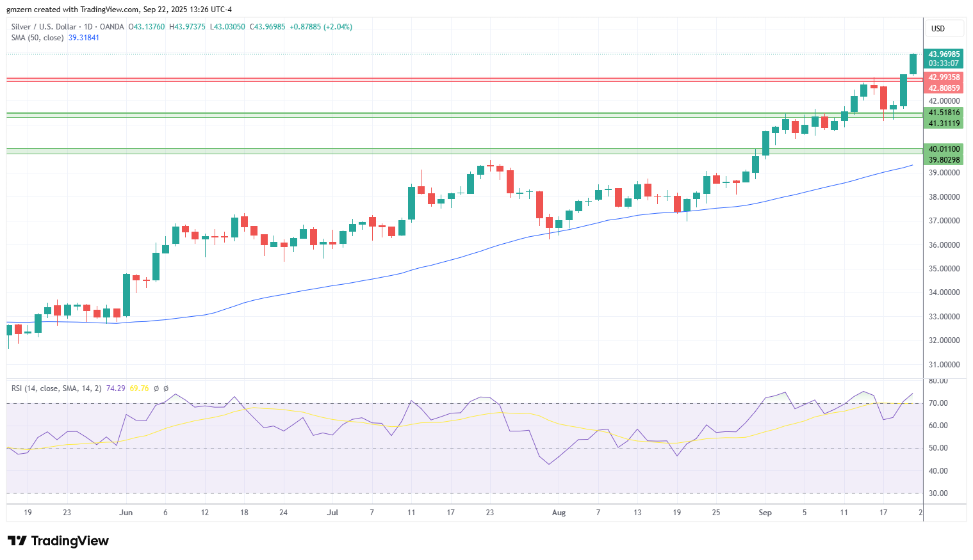
Task: Click the TradingView logo icon
Action: pos(17,541)
